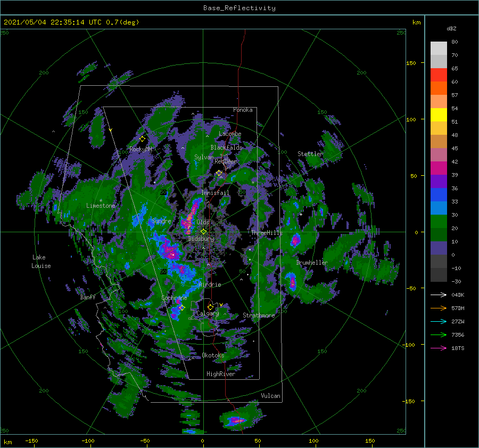Click the ThreeHills city label
Image resolution: width=479 pixels, height=448 pixels.
pos(267,233)
